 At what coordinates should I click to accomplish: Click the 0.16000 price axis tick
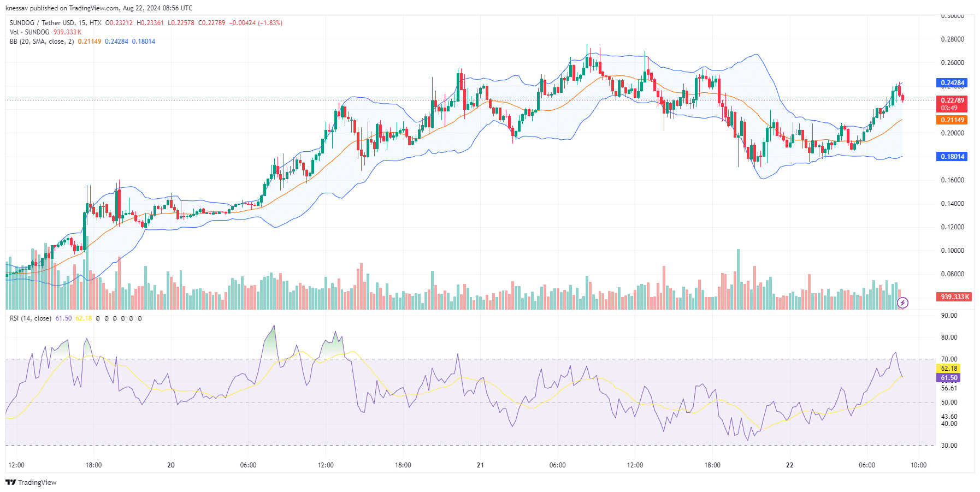[952, 180]
